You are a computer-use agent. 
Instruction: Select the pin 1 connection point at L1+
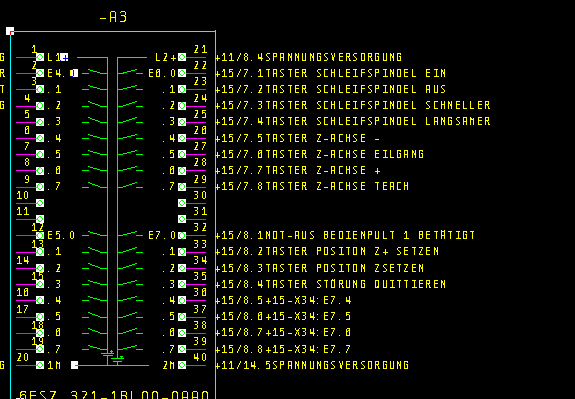(x=40, y=57)
